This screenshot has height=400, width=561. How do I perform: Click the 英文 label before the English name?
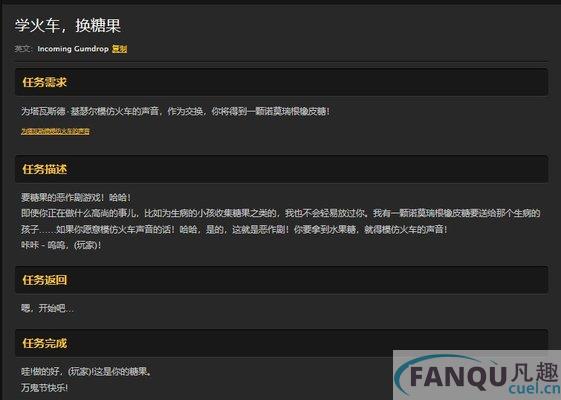pos(24,49)
